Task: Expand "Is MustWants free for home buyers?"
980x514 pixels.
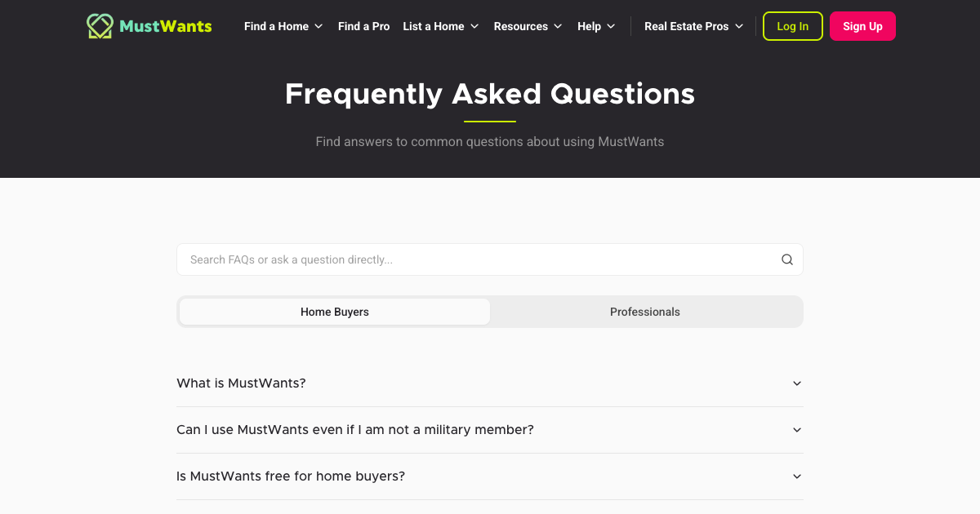Action: pos(797,476)
